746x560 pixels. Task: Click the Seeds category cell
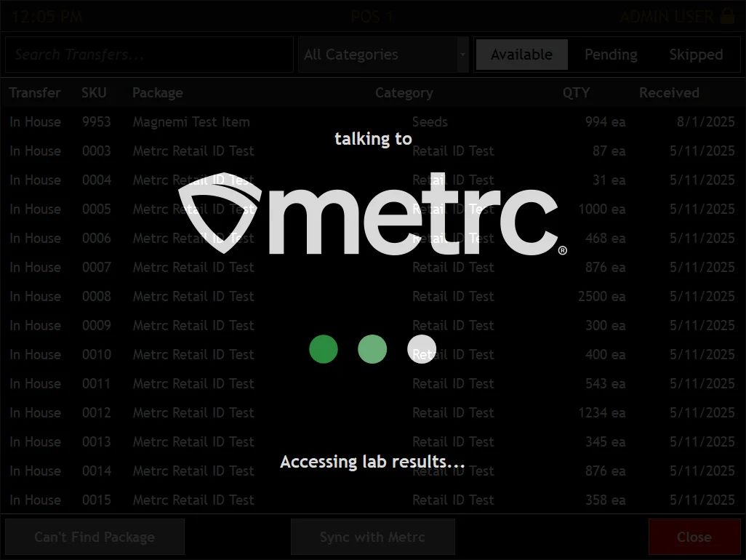click(430, 121)
